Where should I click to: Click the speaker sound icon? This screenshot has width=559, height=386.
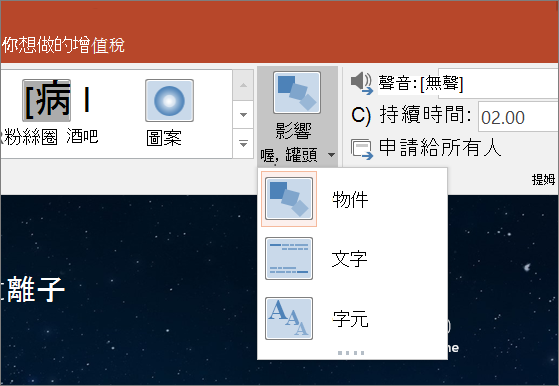pyautogui.click(x=361, y=83)
